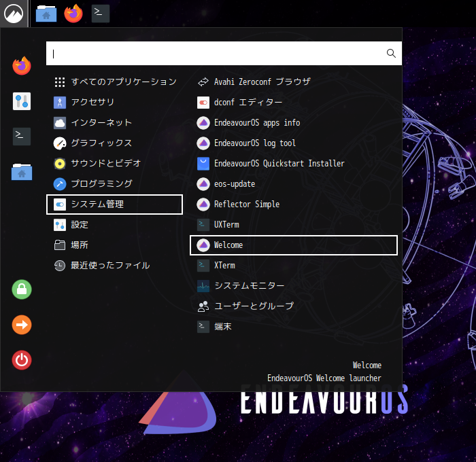Run eos-update entry

tap(294, 184)
